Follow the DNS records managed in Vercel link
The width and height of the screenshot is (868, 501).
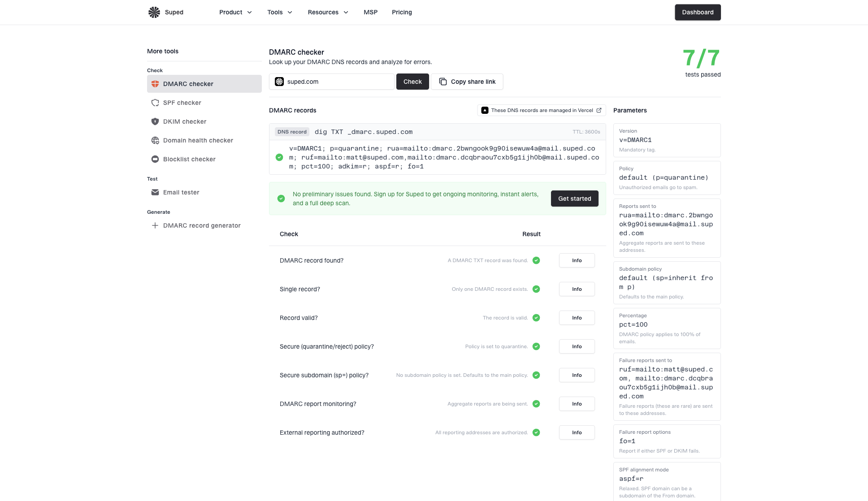[x=542, y=110]
